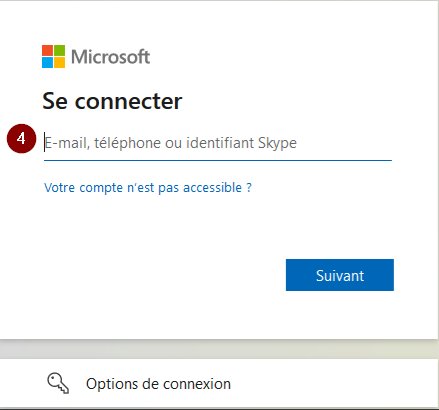Viewport: 439px width, 410px height.
Task: Focus the E-mail, téléphone ou identifiant Skype field
Action: [218, 143]
